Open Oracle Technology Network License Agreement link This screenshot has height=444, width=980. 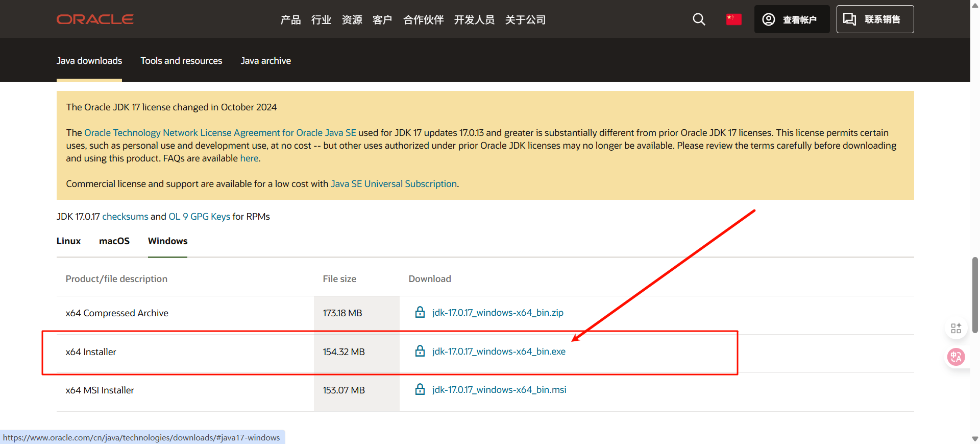(220, 133)
